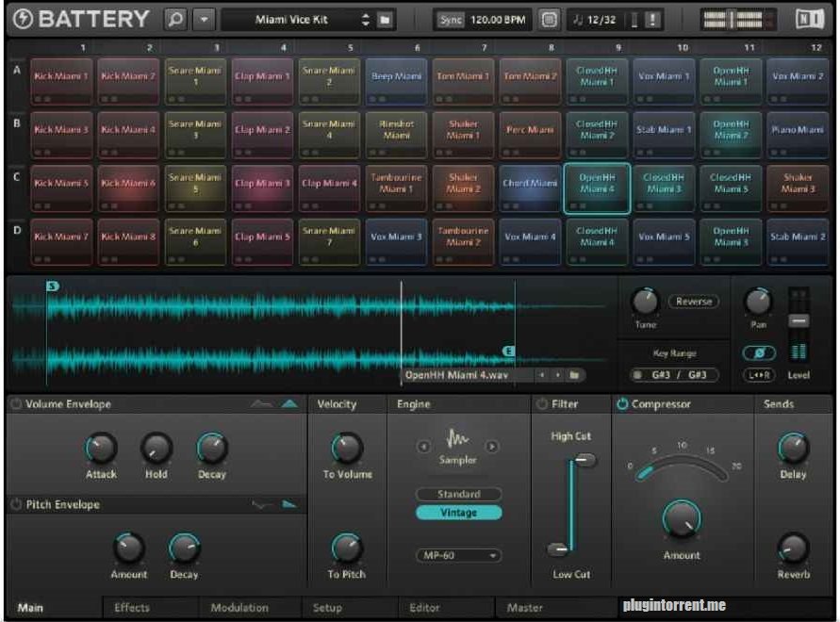
Task: Switch to the Main tab
Action: coord(30,608)
